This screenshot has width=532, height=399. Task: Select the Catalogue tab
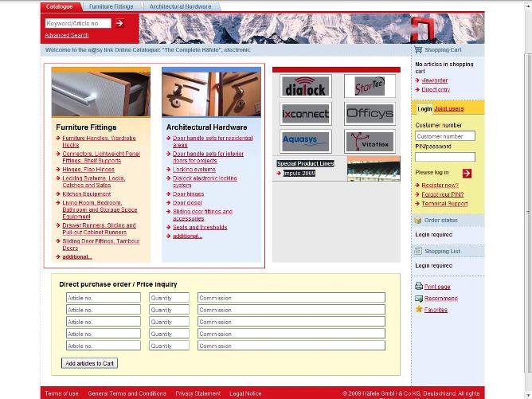(x=60, y=6)
